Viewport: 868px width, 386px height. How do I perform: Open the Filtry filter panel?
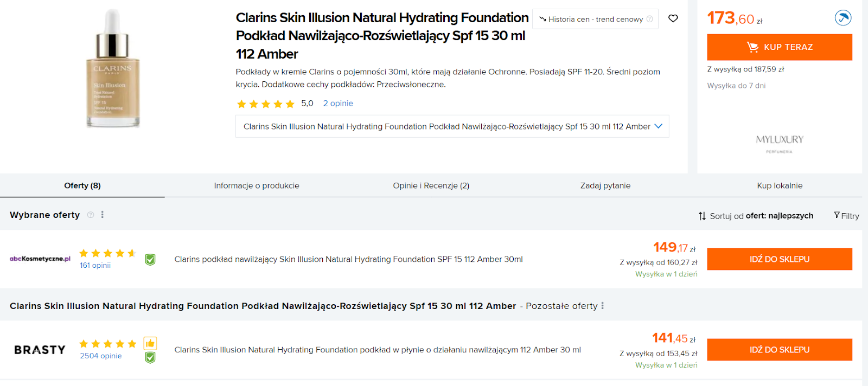click(846, 216)
